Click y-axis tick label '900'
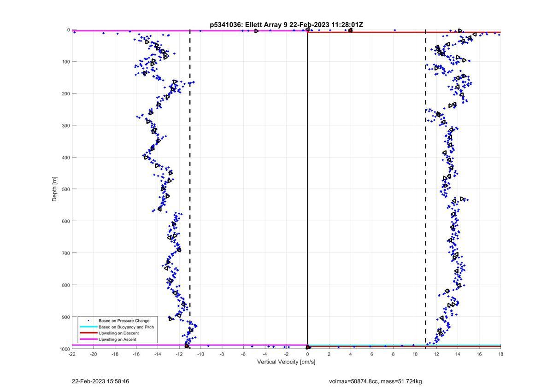 pyautogui.click(x=65, y=317)
